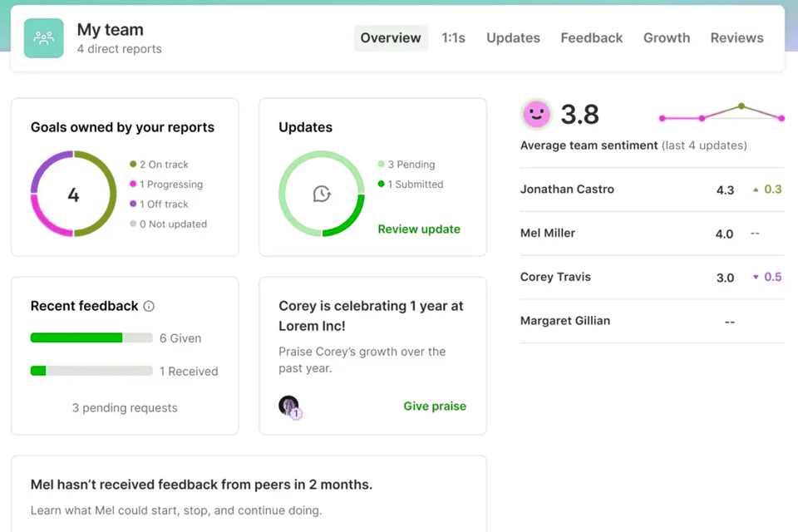The image size is (798, 532).
Task: Click the 3.8 average sentiment score
Action: point(579,114)
